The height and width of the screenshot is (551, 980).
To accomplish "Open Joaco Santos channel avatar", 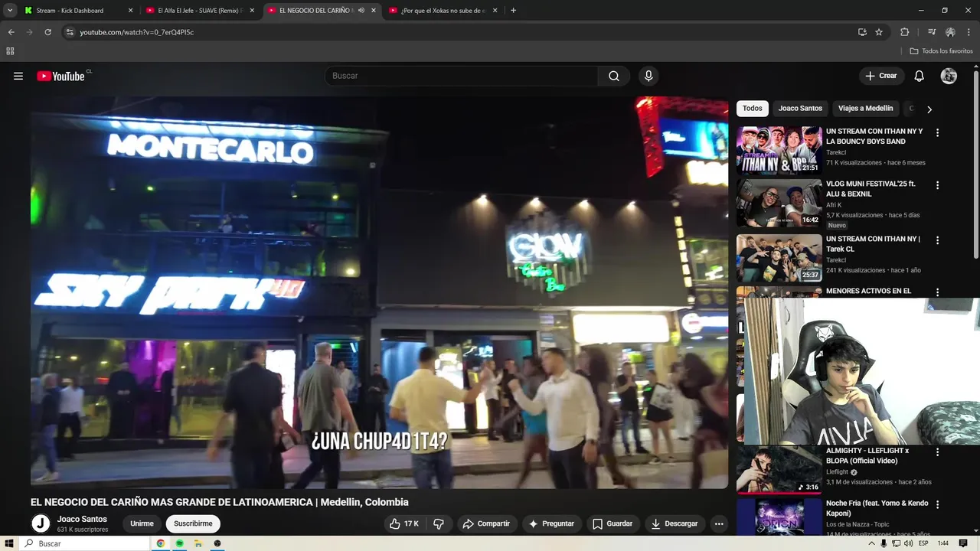I will coord(41,523).
